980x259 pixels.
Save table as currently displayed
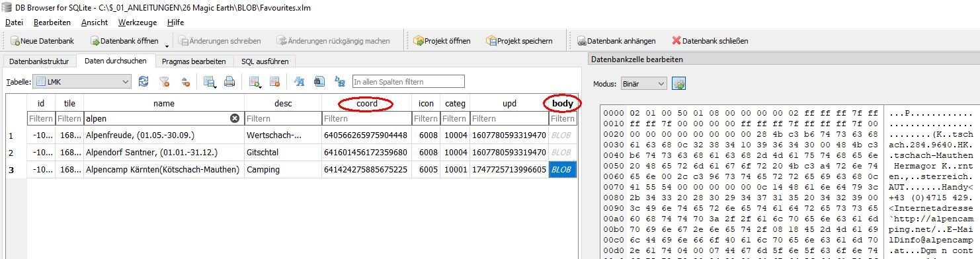210,82
